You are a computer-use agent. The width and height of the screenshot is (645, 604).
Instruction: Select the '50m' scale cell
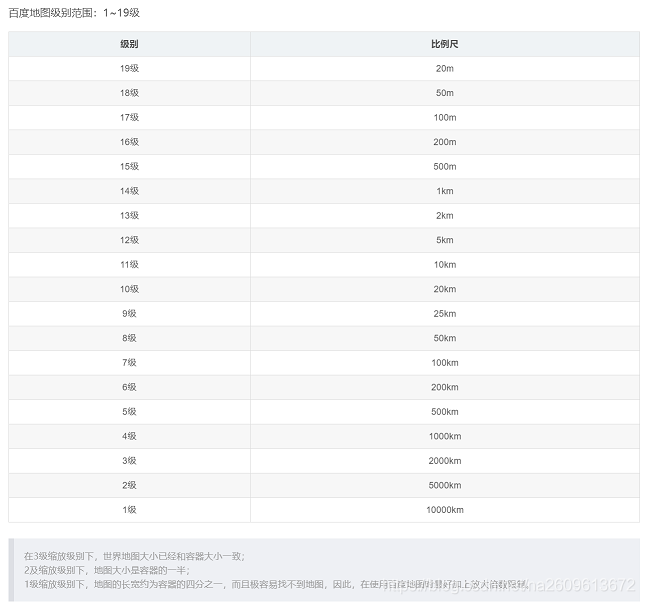tap(445, 93)
